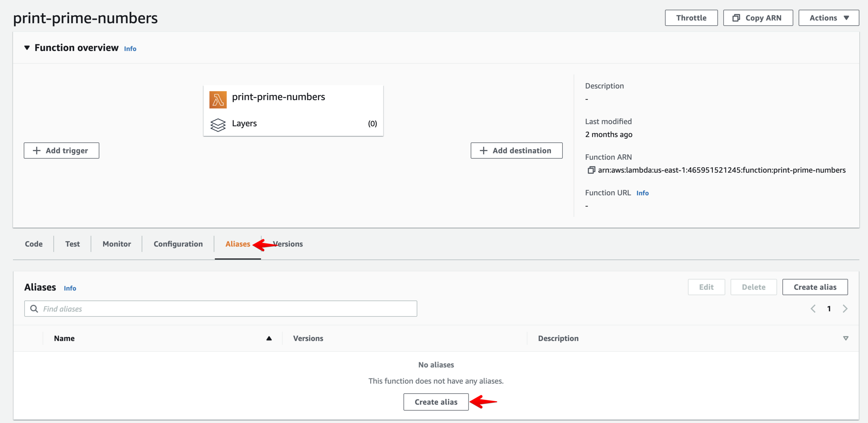Select the Monitor tab
This screenshot has width=868, height=423.
coord(117,244)
